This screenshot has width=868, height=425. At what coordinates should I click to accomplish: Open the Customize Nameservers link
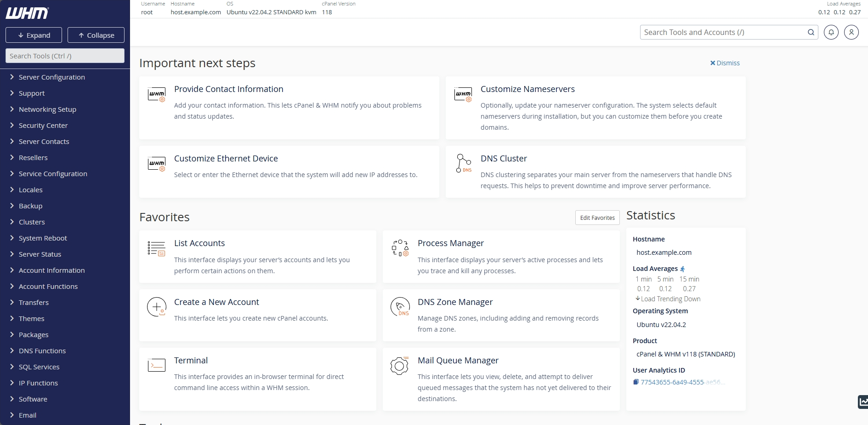tap(528, 89)
